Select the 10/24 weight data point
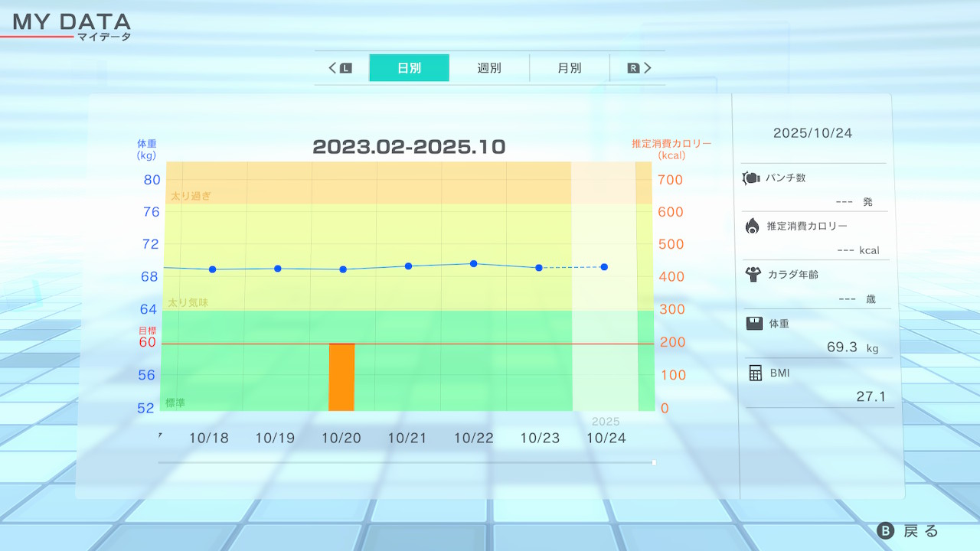The image size is (980, 551). point(604,267)
